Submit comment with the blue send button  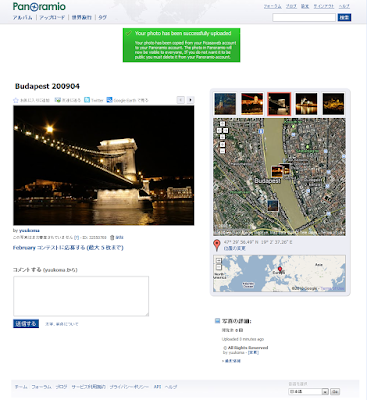click(26, 324)
